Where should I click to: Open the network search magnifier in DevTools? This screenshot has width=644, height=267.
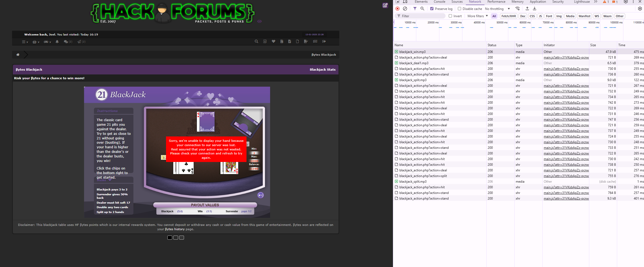coord(422,9)
